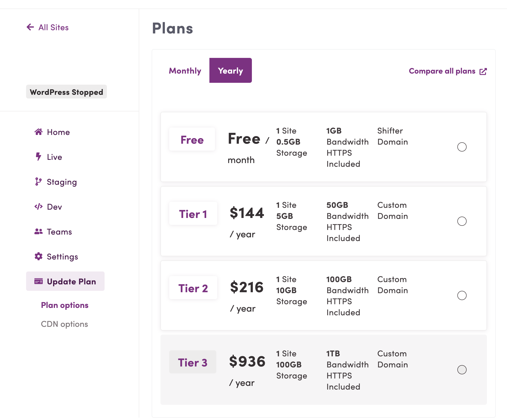Click the Teams people icon
The height and width of the screenshot is (420, 507).
pos(39,231)
